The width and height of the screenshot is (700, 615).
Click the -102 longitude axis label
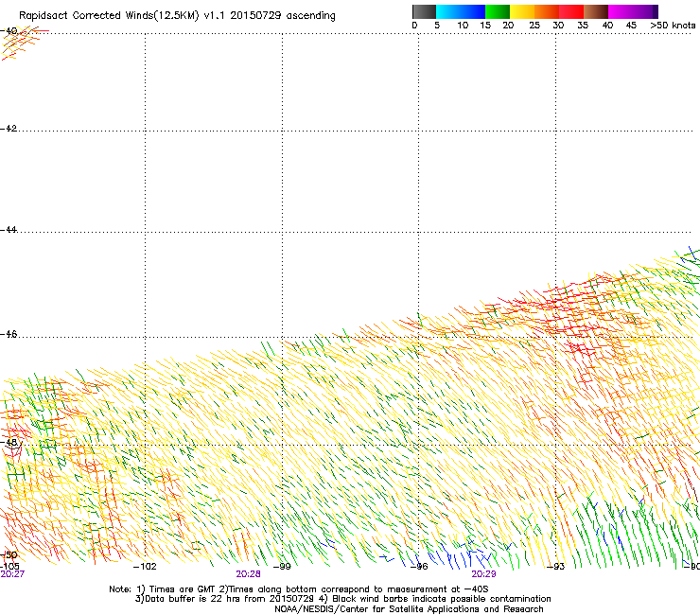[x=145, y=567]
